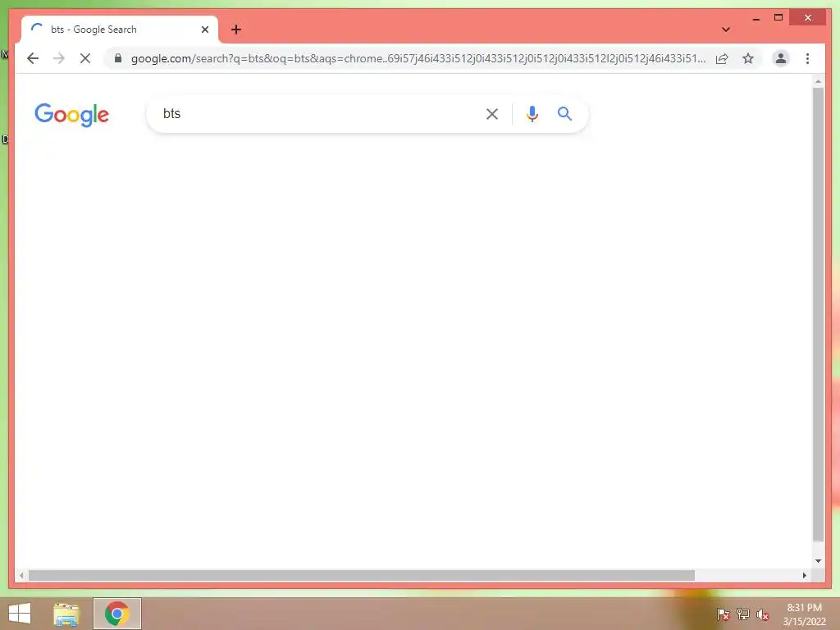
Task: Click the address bar URL
Action: [418, 58]
